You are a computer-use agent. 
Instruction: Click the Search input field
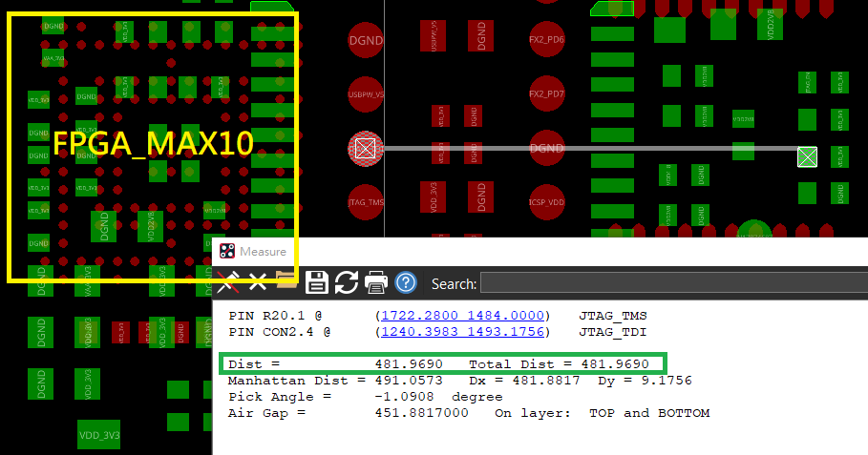point(674,283)
